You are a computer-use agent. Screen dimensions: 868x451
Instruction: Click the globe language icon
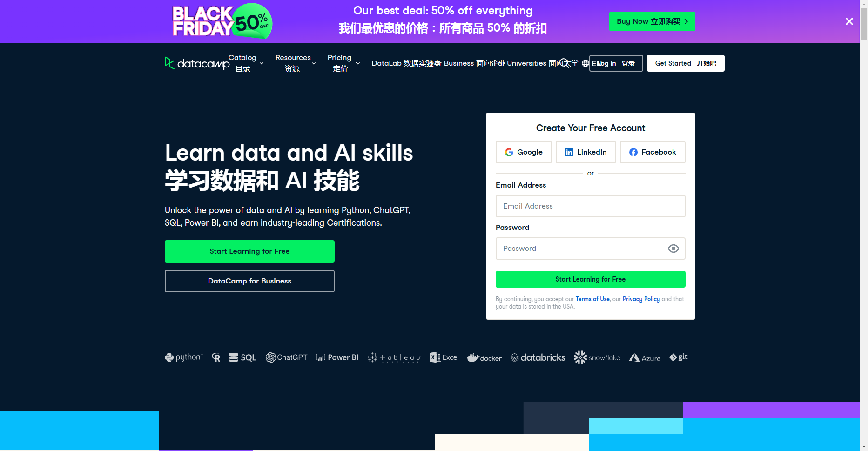(585, 63)
